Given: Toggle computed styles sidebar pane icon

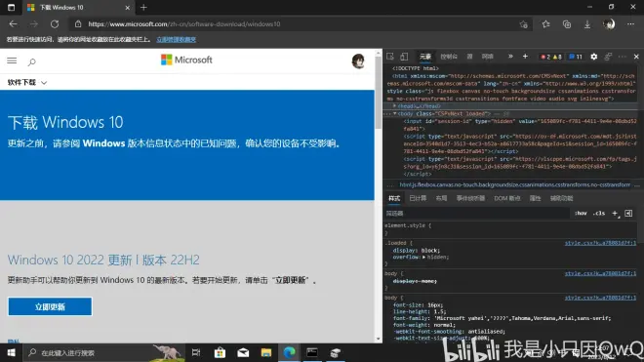Looking at the screenshot, I should coord(628,214).
